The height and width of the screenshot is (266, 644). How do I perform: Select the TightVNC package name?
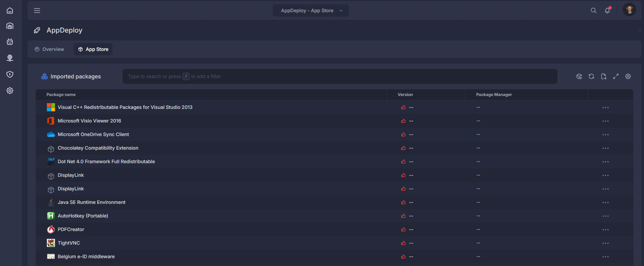[69, 243]
